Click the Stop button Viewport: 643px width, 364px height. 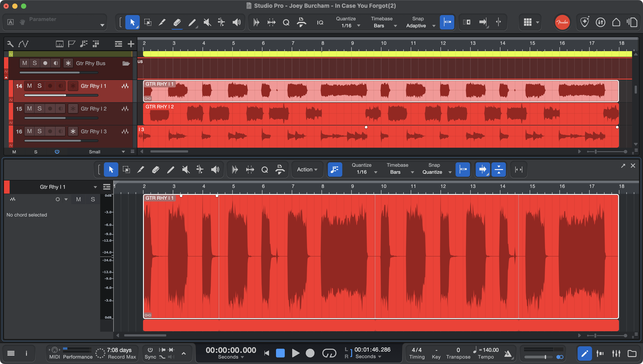click(x=280, y=353)
